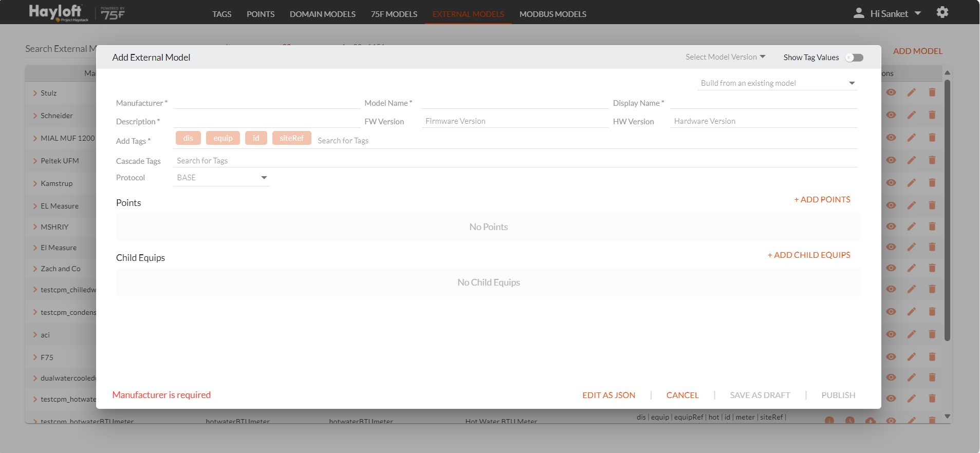Click + ADD CHILD EQUIPS
The image size is (980, 453).
(809, 255)
